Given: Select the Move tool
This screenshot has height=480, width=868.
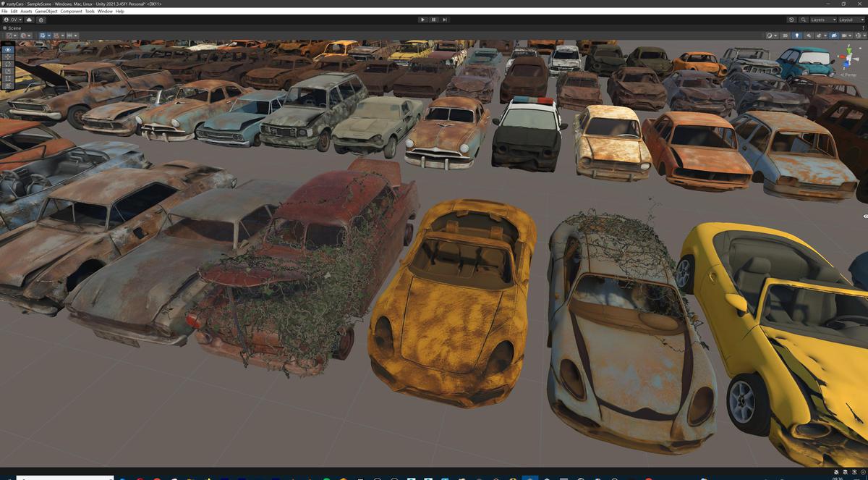Looking at the screenshot, I should click(x=7, y=56).
